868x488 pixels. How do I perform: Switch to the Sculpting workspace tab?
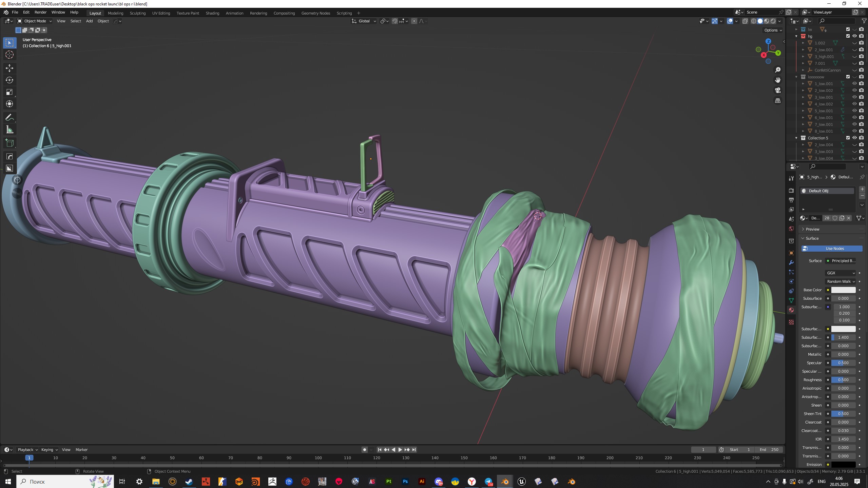(x=137, y=13)
